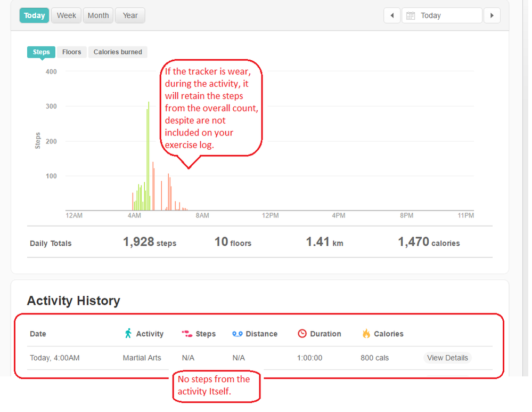
Task: Click the Date column header
Action: [38, 334]
